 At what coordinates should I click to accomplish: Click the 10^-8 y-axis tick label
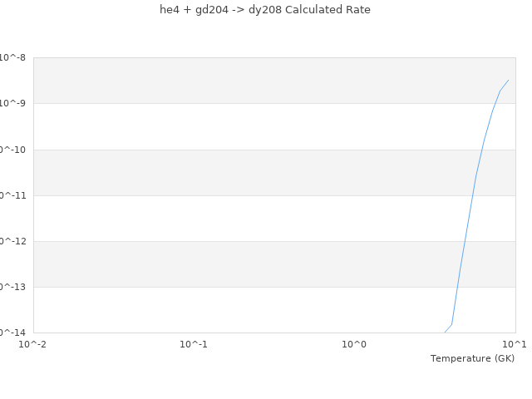pos(13,57)
